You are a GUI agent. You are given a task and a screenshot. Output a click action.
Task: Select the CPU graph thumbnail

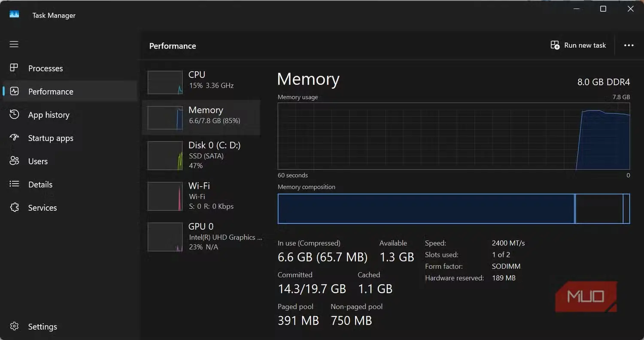coord(165,83)
